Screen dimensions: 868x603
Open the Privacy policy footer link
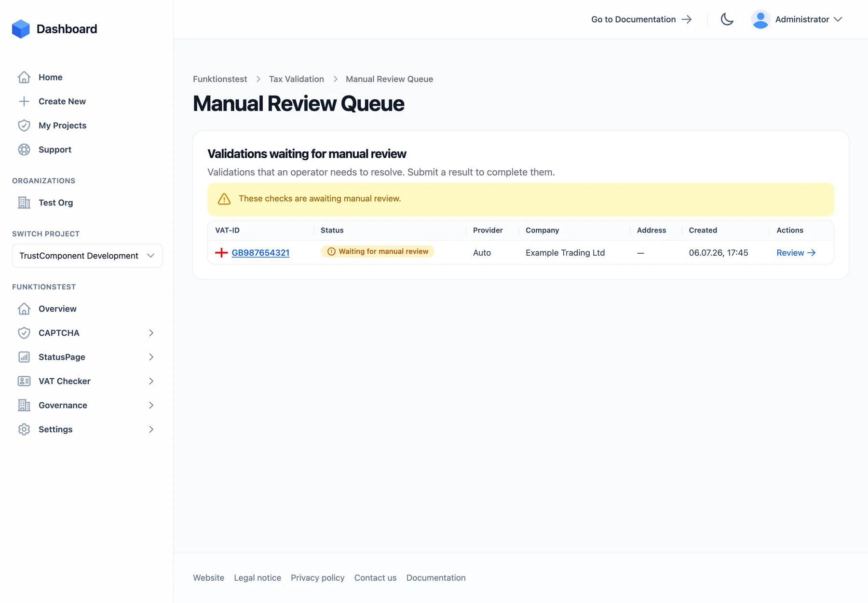pos(318,578)
